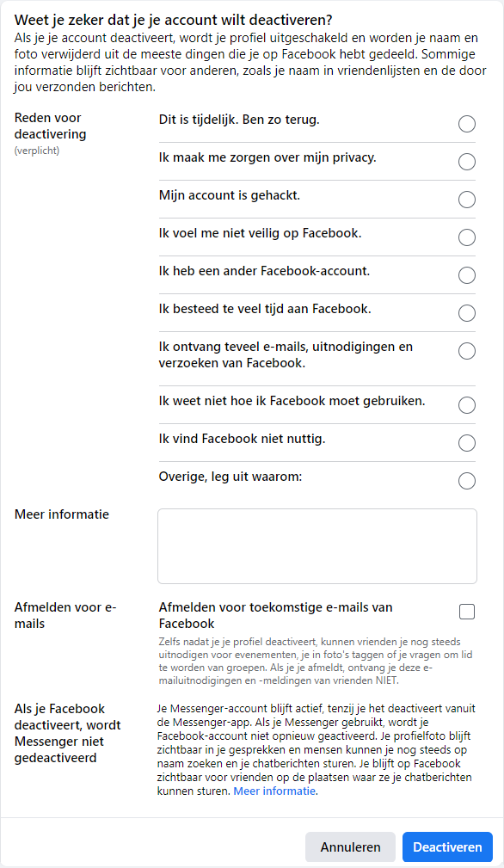Select 'Ik heb een ander Facebook-account' radio
The image size is (504, 868).
pos(467,275)
